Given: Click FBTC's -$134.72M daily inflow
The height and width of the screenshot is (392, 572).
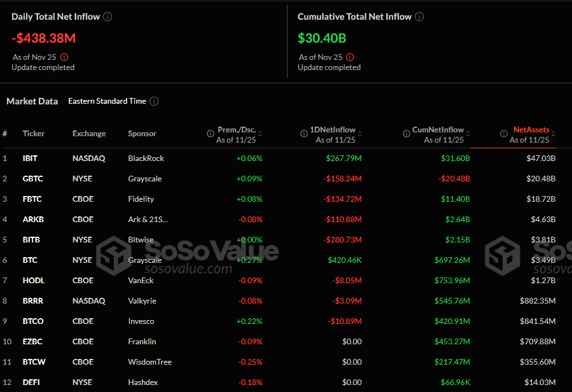Looking at the screenshot, I should pyautogui.click(x=342, y=199).
